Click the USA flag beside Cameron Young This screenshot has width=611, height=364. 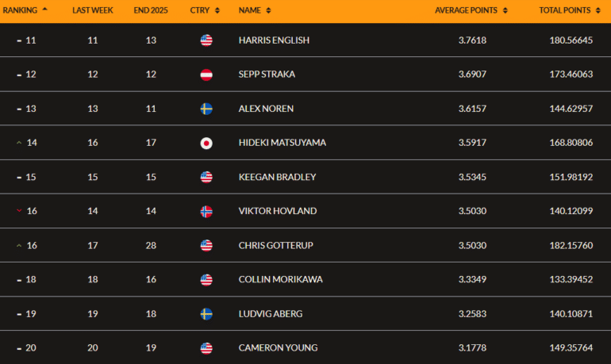206,347
